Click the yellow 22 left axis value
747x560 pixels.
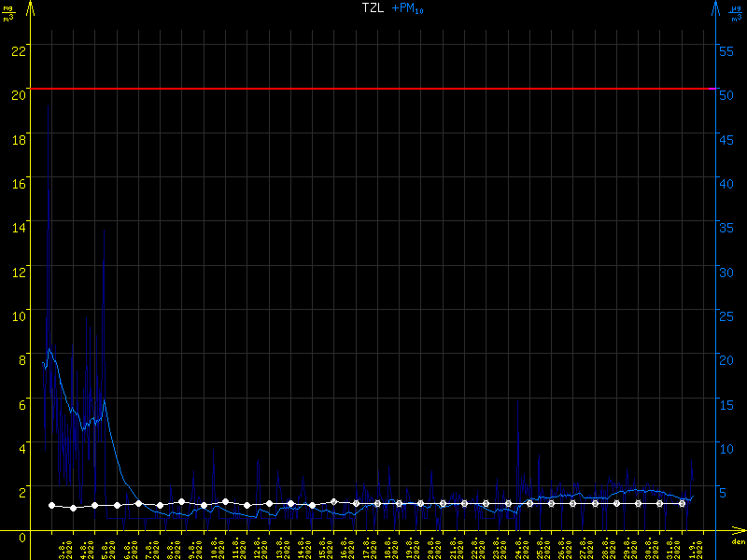(x=17, y=50)
